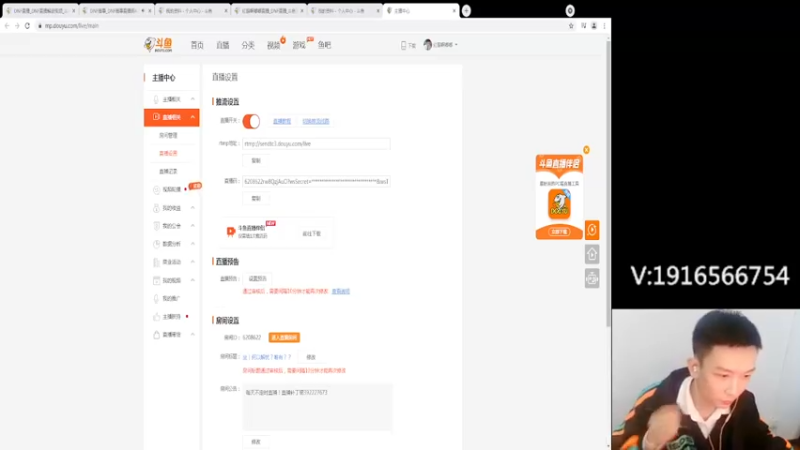The height and width of the screenshot is (450, 800).
Task: Copy the stream key with 复制 button
Action: (x=256, y=198)
